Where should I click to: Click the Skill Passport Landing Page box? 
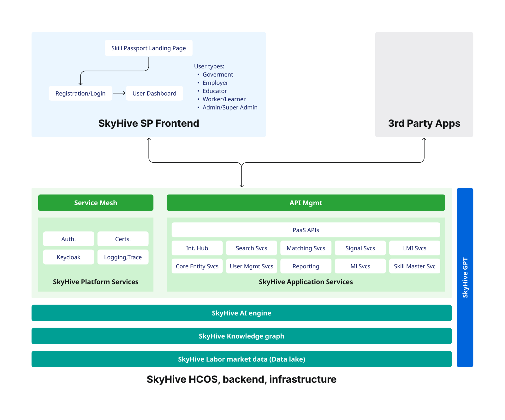[x=148, y=48]
